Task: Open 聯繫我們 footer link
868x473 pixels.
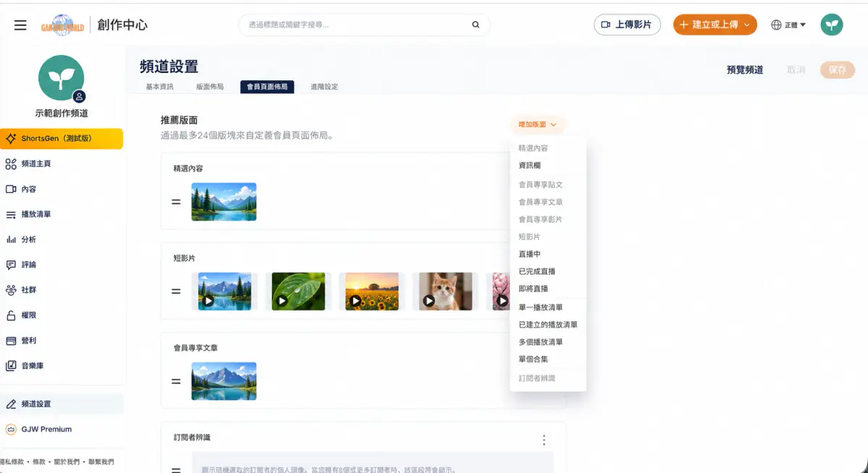Action: pos(101,461)
